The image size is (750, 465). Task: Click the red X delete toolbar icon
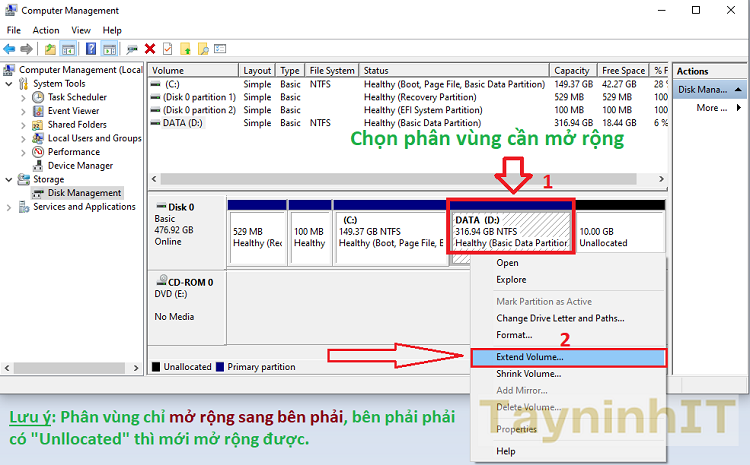(x=150, y=48)
